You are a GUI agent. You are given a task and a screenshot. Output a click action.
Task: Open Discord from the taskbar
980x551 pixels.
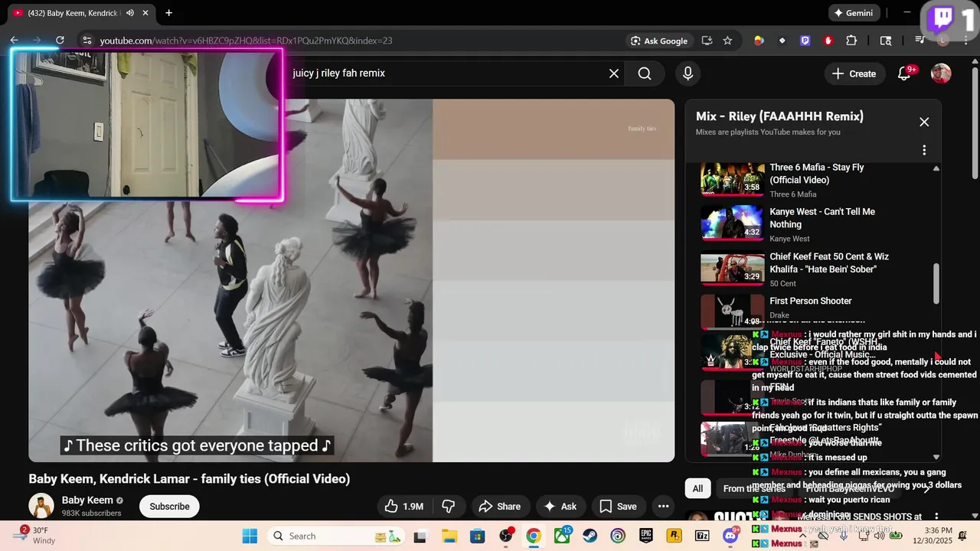[x=730, y=536]
